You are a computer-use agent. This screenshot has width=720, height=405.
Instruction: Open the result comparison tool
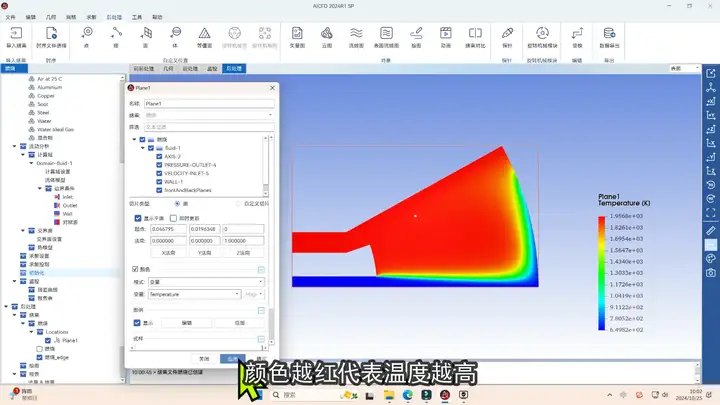(x=475, y=37)
